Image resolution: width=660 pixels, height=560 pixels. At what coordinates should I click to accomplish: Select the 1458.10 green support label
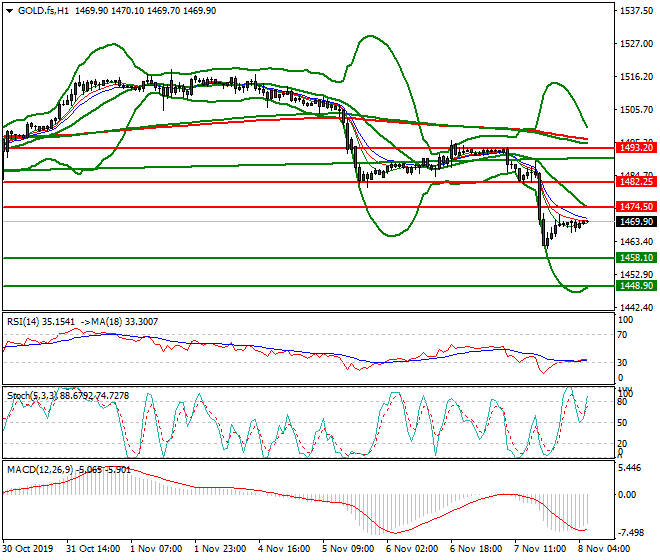pyautogui.click(x=636, y=257)
